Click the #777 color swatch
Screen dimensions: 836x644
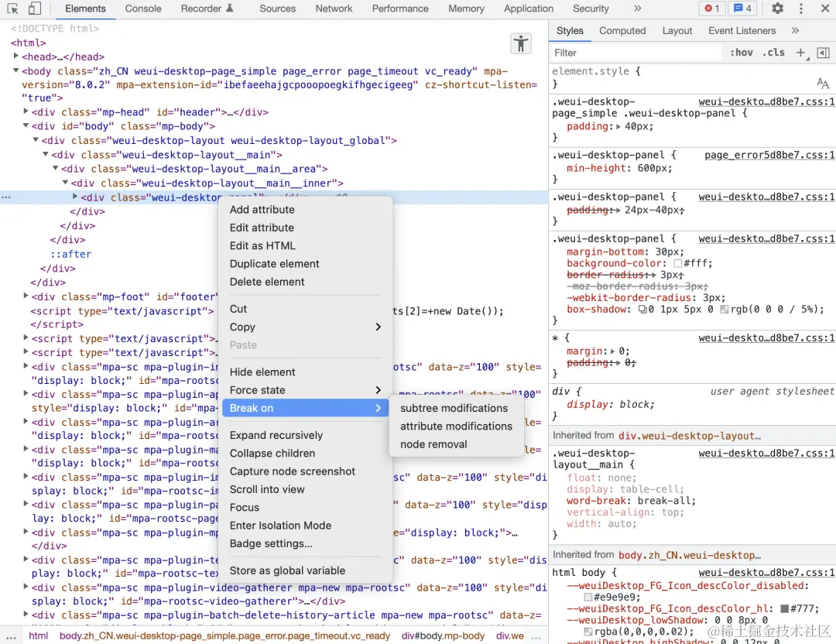point(784,608)
